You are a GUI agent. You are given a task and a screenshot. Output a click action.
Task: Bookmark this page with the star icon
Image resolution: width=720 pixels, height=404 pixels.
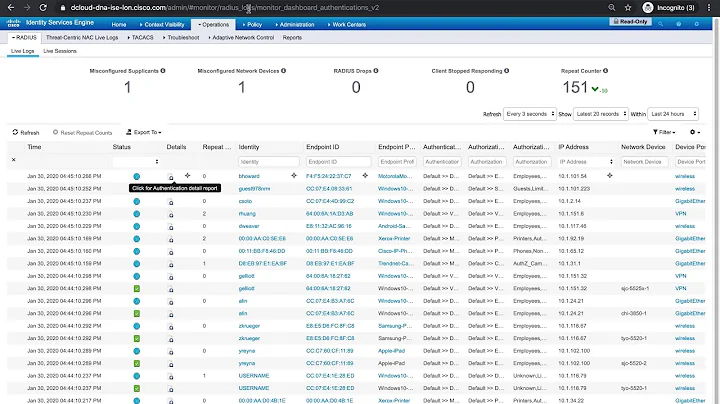[x=628, y=7]
